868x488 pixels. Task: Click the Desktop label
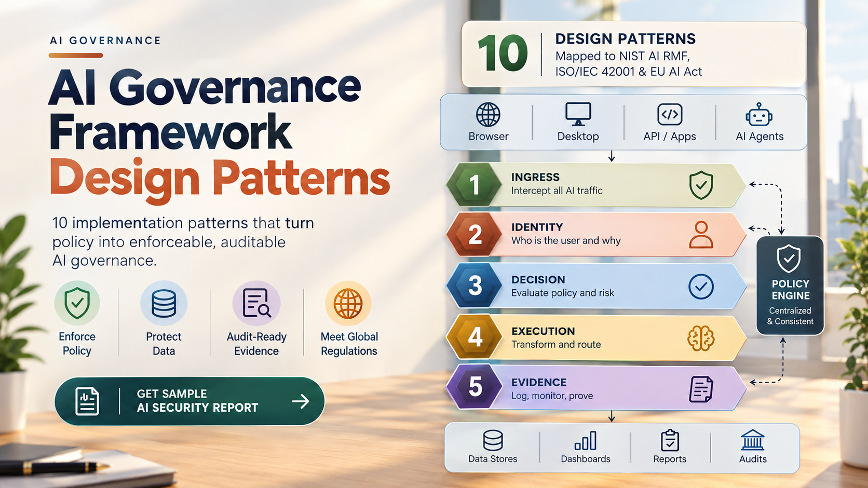578,137
